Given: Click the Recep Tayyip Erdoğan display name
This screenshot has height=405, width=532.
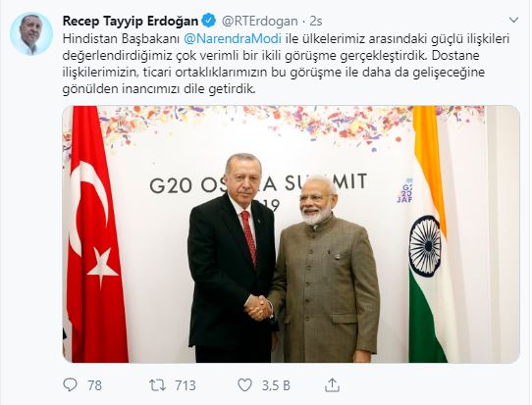Looking at the screenshot, I should point(131,21).
